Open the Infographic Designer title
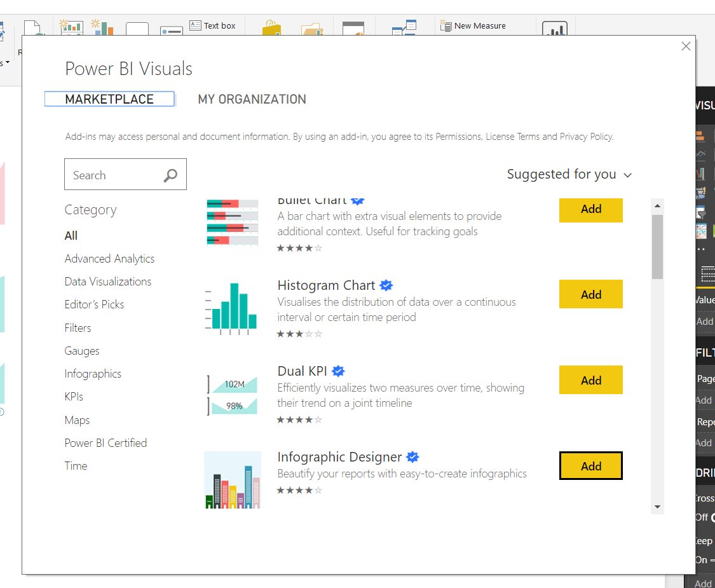This screenshot has height=588, width=715. click(340, 457)
